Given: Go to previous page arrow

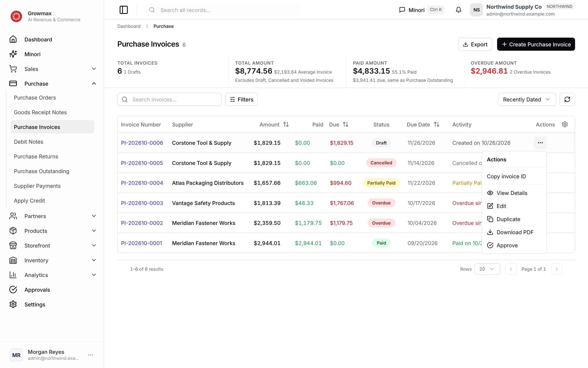Looking at the screenshot, I should coord(511,269).
